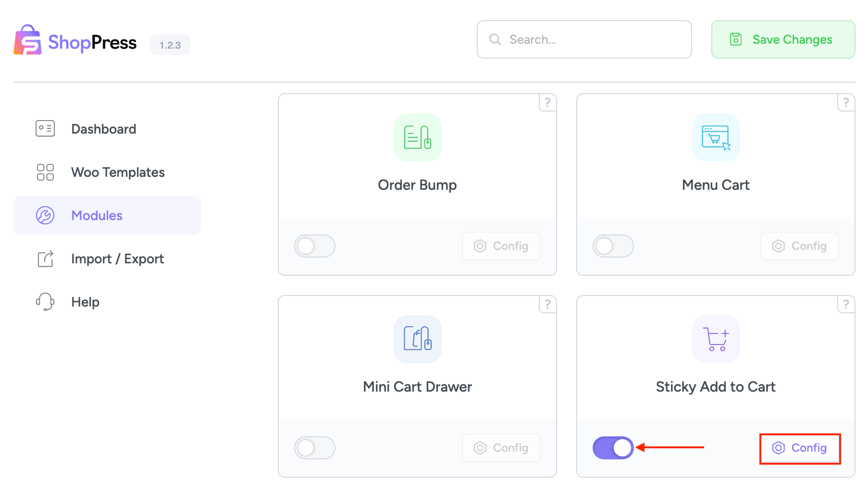Viewport: 868px width, 493px height.
Task: Enable the Order Bump module toggle
Action: (x=315, y=246)
